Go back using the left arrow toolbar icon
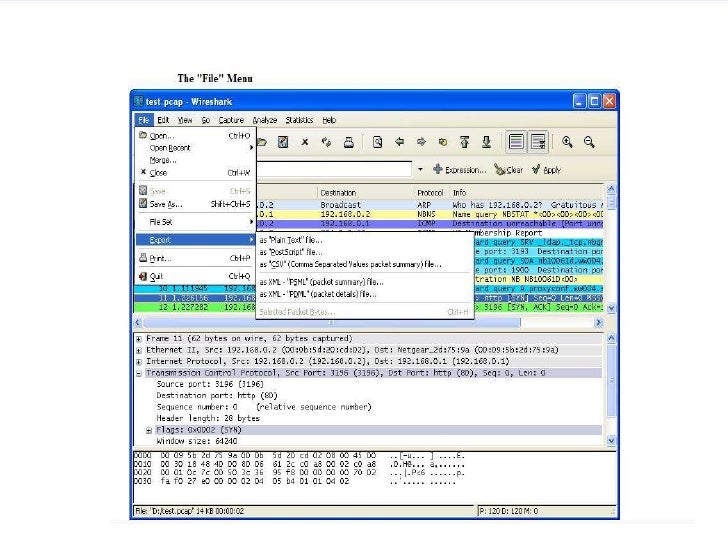Screen dimensions: 728x546 399,142
